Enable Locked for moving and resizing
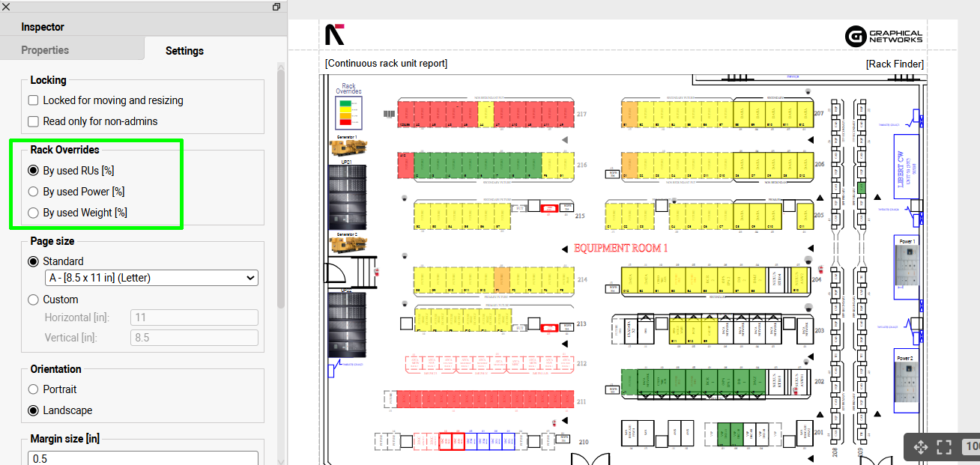 34,100
